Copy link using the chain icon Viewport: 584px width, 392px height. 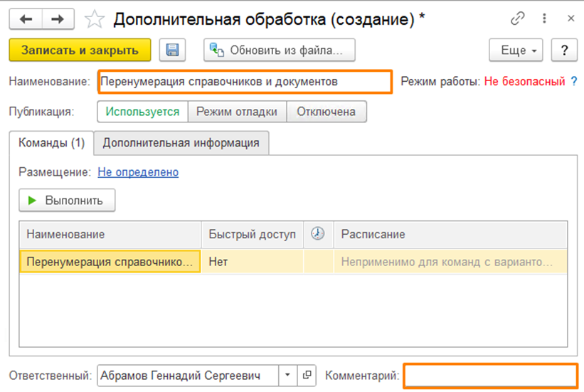point(520,19)
